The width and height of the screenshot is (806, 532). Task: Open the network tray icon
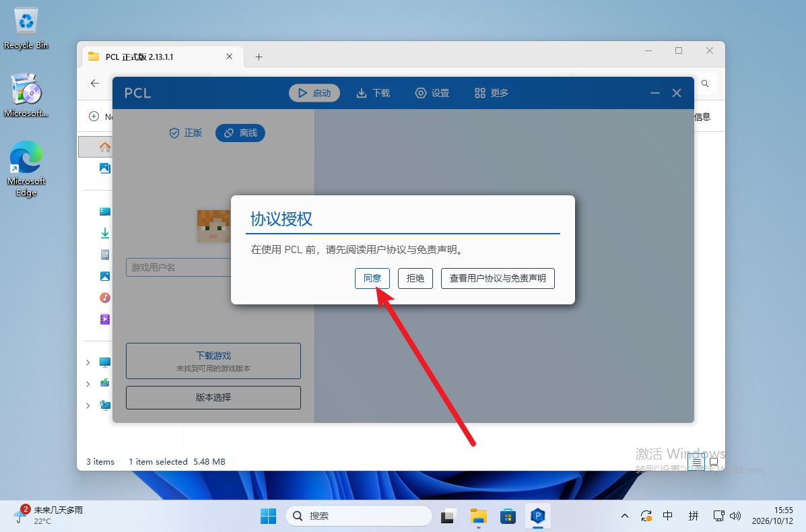pyautogui.click(x=718, y=516)
